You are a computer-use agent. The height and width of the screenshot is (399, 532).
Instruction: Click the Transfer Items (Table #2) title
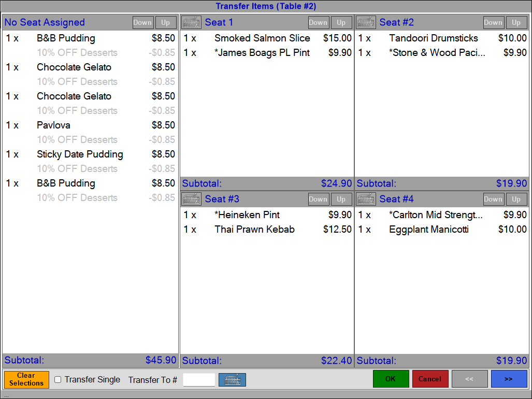[x=266, y=6]
